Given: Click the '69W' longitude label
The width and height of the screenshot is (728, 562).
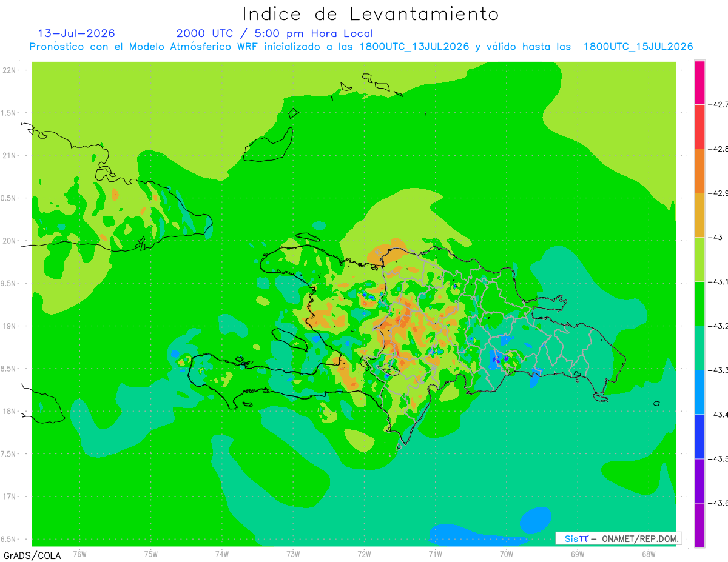Looking at the screenshot, I should 578,554.
